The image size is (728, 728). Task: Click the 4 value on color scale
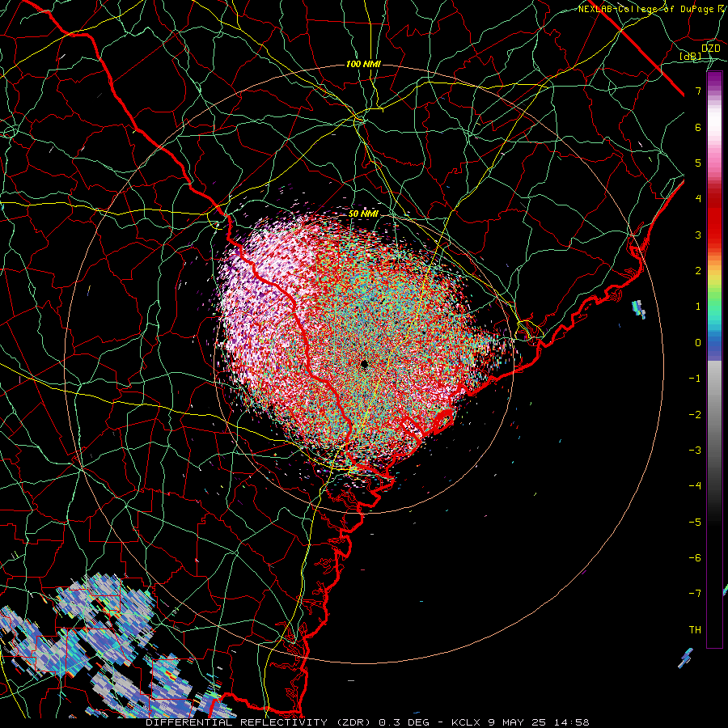(x=698, y=199)
